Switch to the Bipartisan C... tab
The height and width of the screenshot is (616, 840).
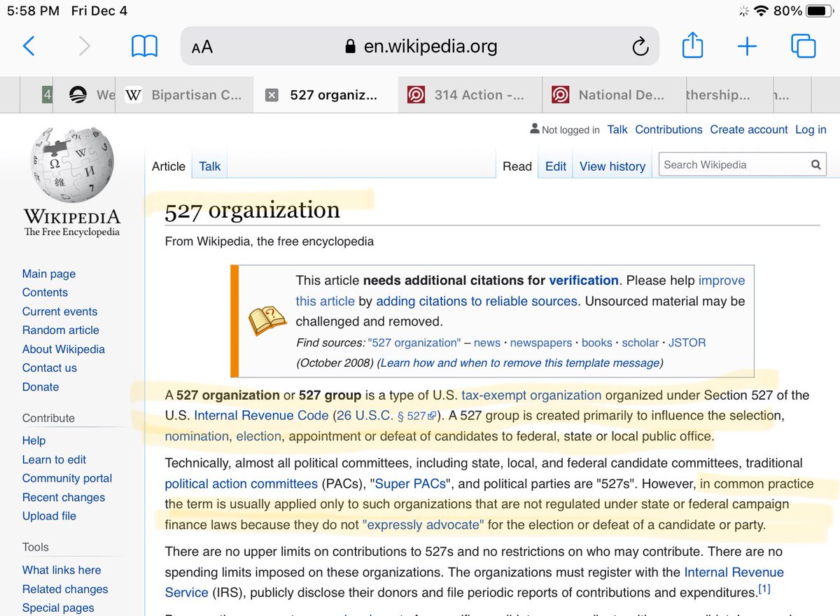click(x=189, y=94)
